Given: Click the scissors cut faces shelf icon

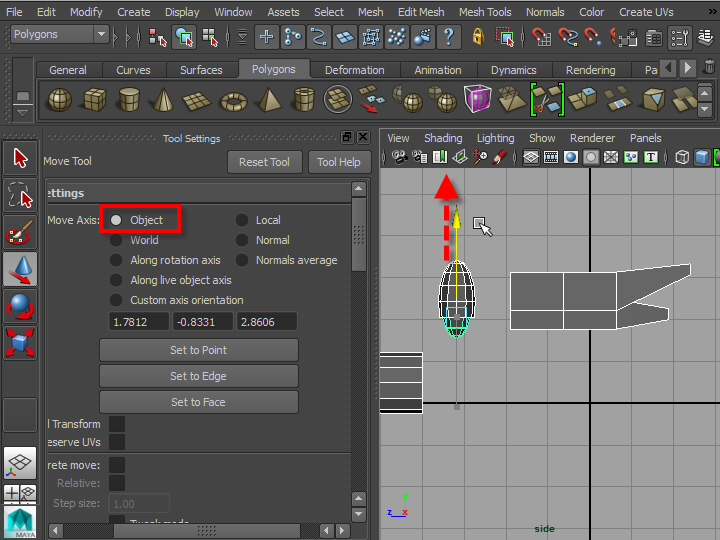Looking at the screenshot, I should pos(547,99).
